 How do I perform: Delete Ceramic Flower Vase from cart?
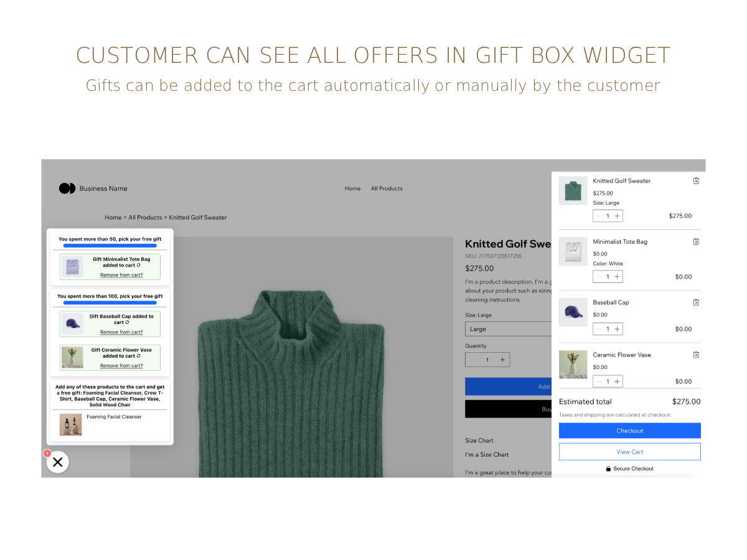(x=696, y=355)
